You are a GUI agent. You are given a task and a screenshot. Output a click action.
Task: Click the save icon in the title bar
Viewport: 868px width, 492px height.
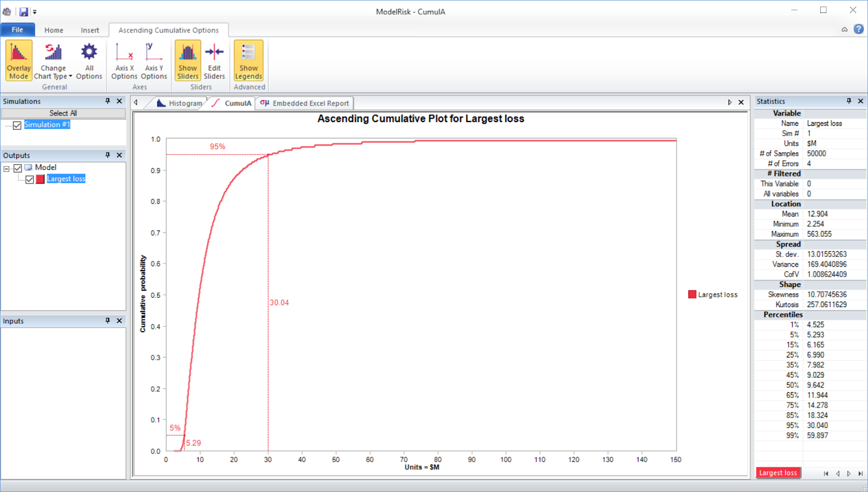23,11
